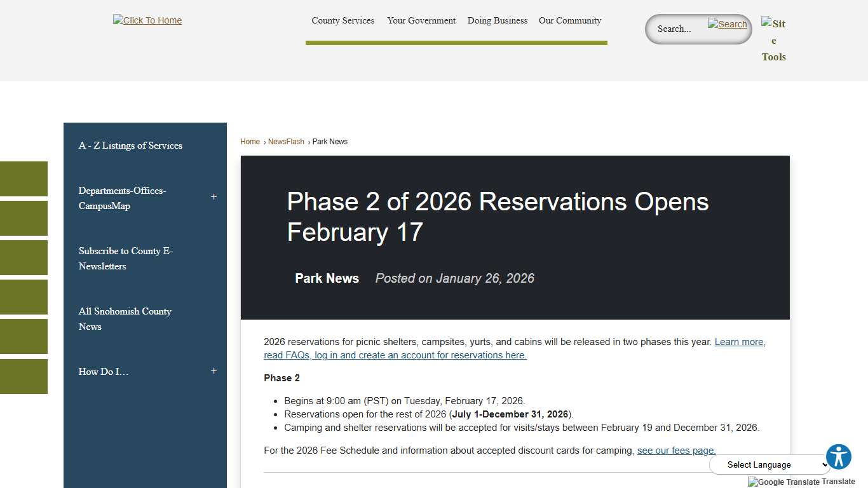This screenshot has width=868, height=488.
Task: Expand the How Do I... section
Action: pyautogui.click(x=214, y=370)
